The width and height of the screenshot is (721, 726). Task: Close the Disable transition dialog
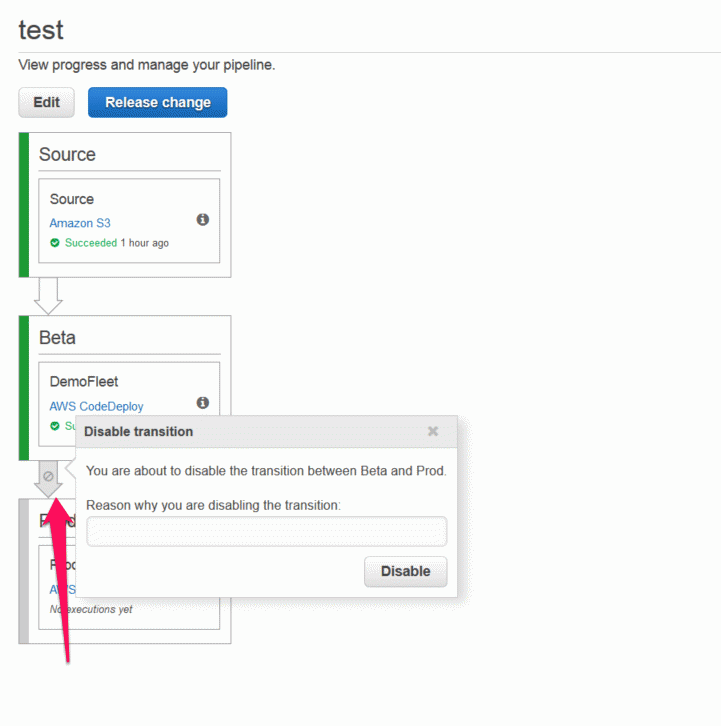click(x=433, y=432)
